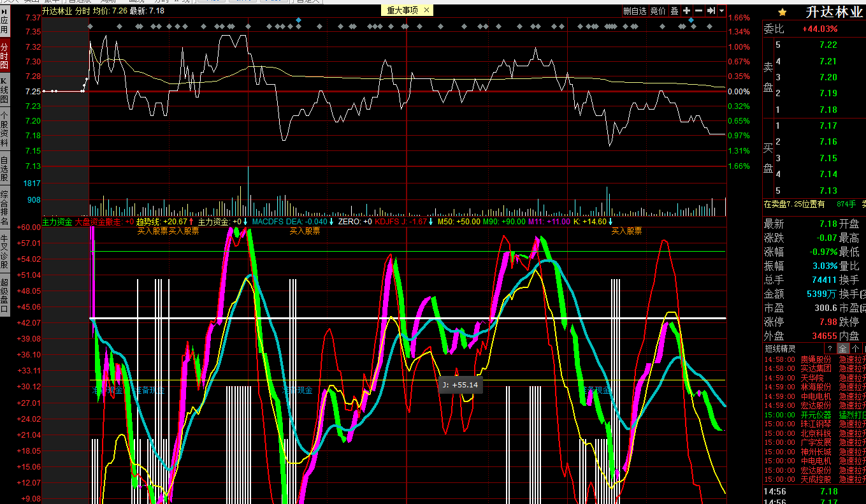Click the 叠 overlay button
866x504 pixels.
[674, 11]
